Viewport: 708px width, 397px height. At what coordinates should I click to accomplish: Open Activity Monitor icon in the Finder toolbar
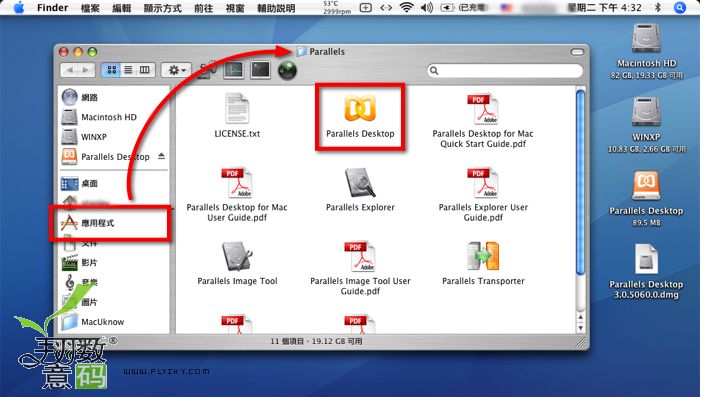(233, 70)
